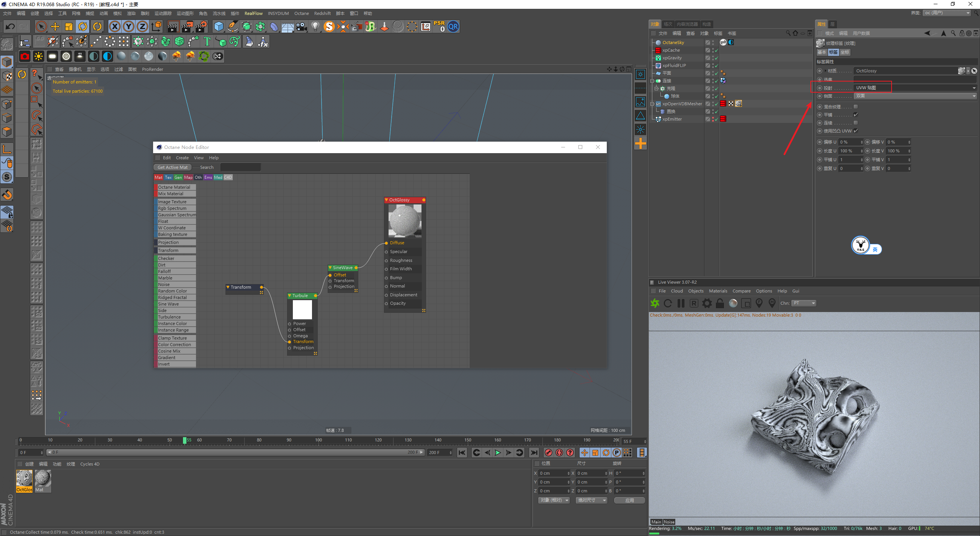Click the Light bulb icon

pyautogui.click(x=315, y=26)
